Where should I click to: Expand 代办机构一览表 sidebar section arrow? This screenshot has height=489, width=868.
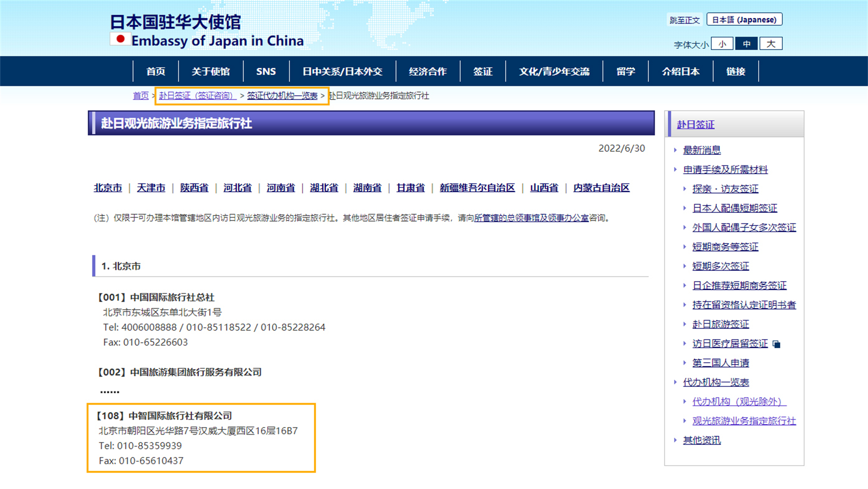675,382
